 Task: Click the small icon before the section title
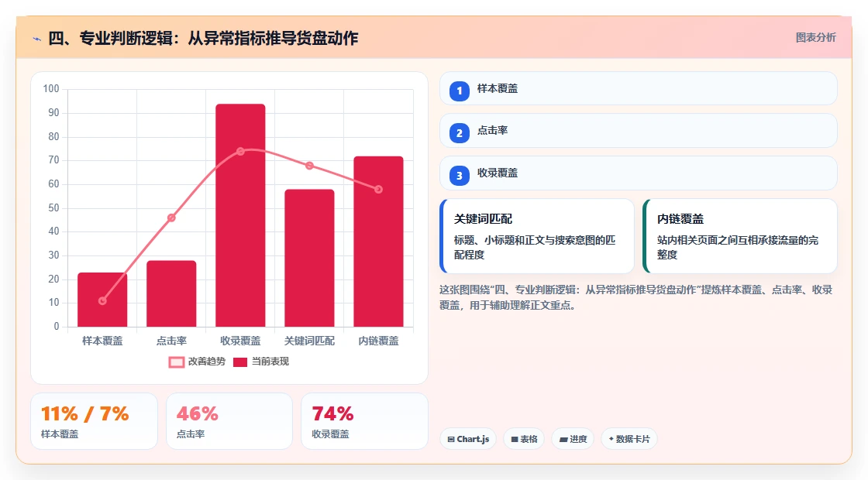click(36, 39)
